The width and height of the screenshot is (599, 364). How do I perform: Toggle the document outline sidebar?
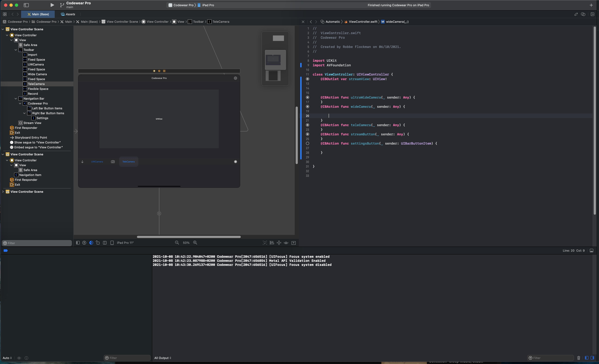tap(78, 242)
